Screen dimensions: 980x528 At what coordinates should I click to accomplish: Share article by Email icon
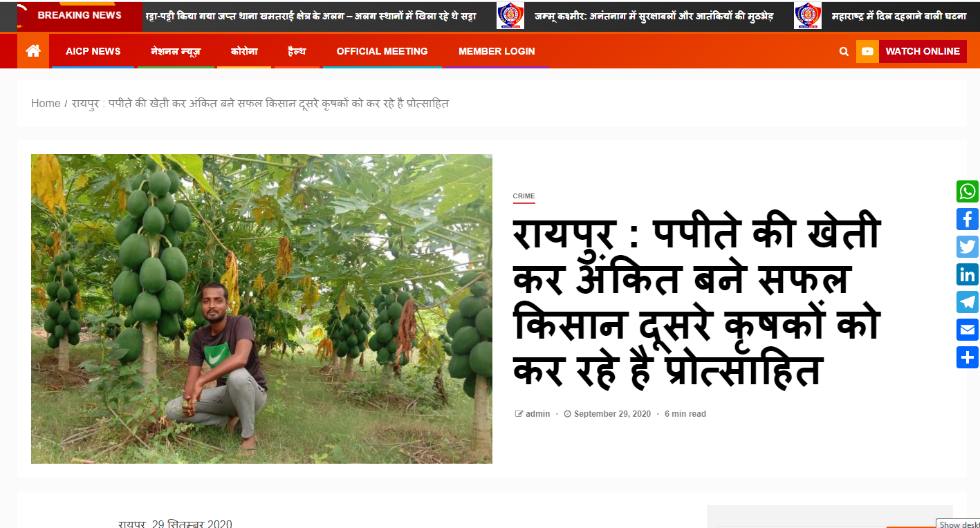968,330
